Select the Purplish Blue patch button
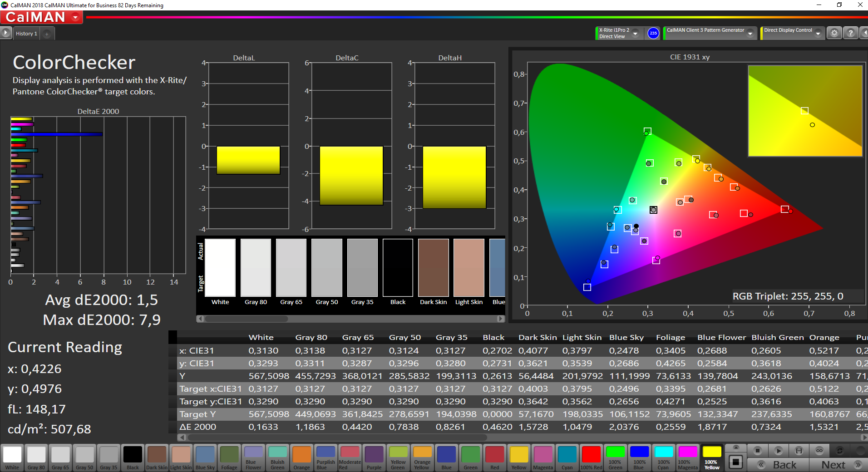 tap(325, 457)
